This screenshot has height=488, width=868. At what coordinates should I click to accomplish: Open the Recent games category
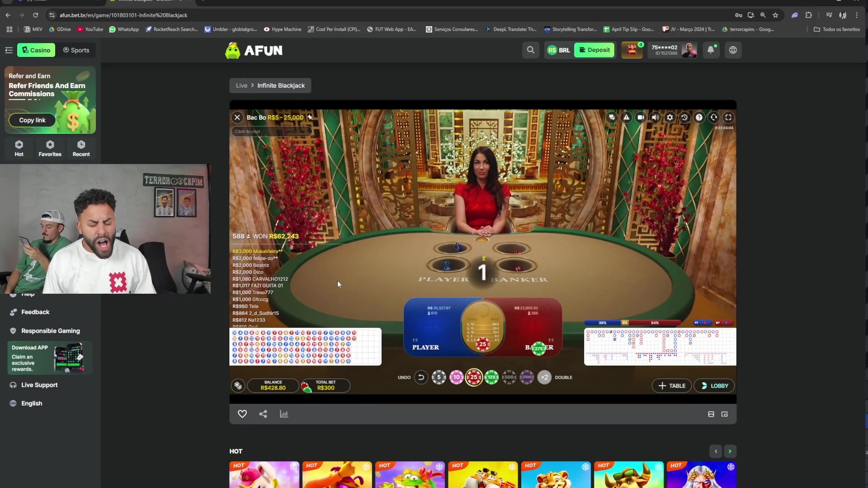81,148
